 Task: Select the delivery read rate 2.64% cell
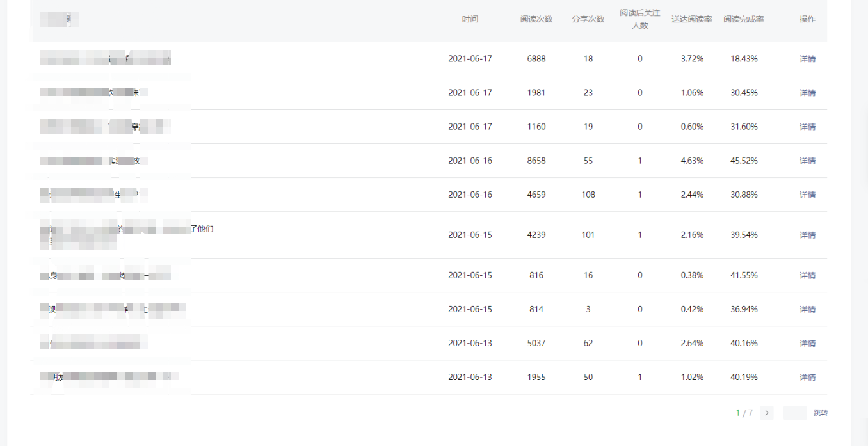click(x=692, y=343)
